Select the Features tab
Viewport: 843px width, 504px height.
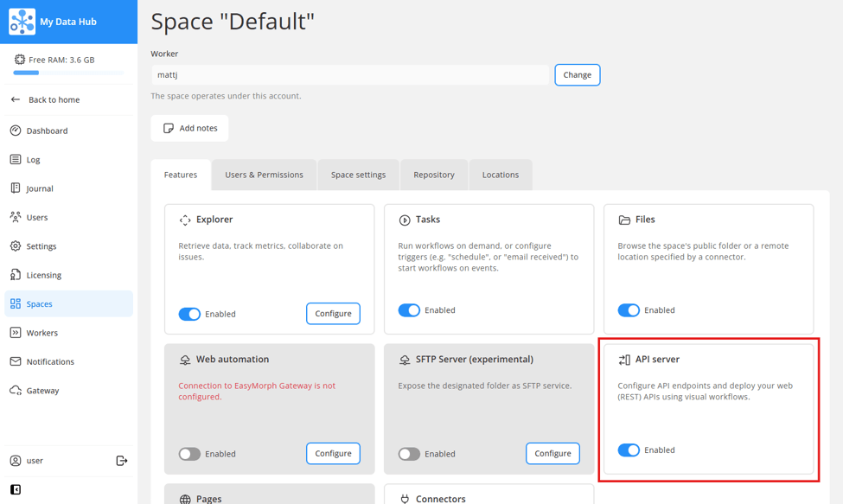(181, 175)
